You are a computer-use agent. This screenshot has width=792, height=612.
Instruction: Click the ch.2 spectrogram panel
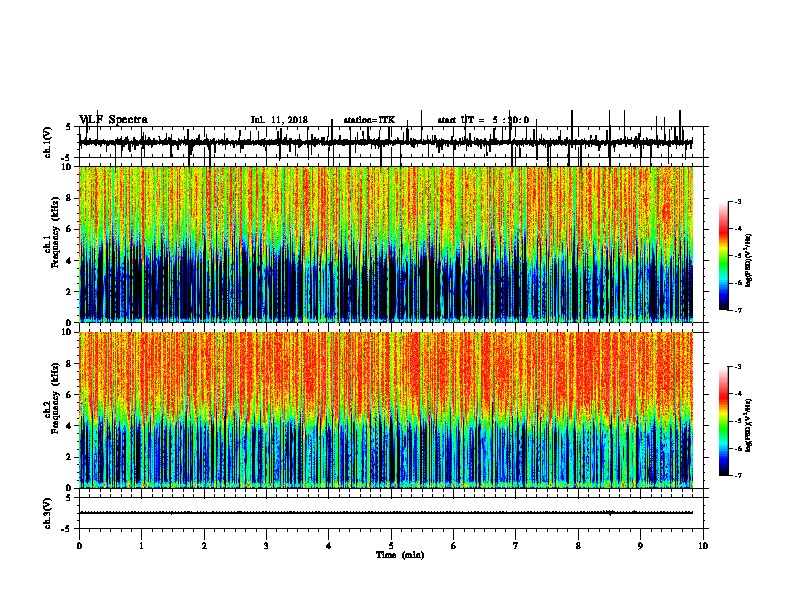[x=386, y=410]
